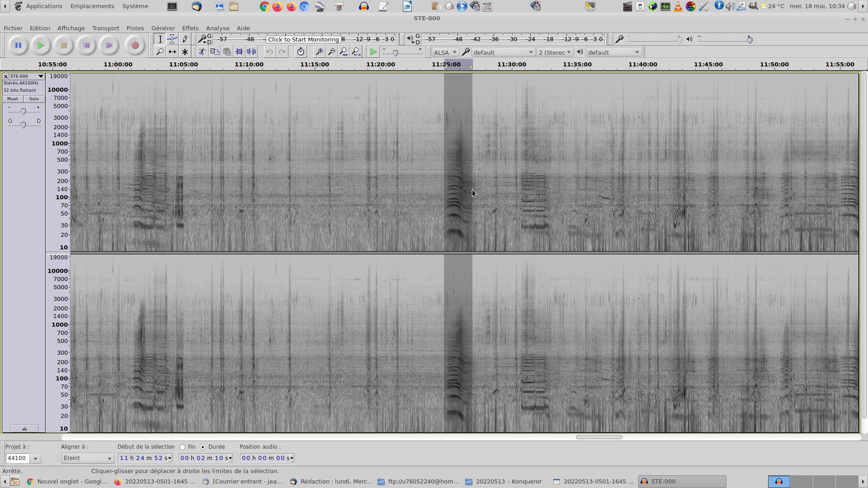Viewport: 868px width, 488px height.
Task: Fit selection to window width
Action: coord(344,52)
